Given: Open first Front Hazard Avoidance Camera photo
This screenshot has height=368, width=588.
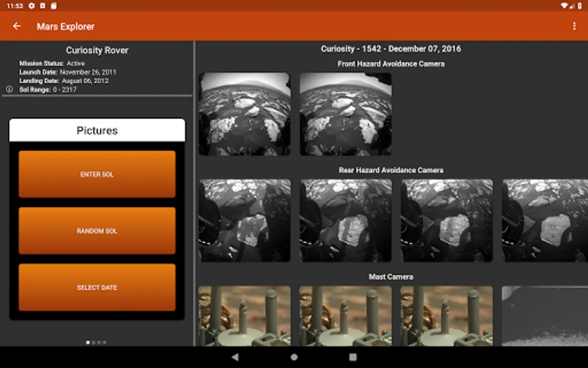Looking at the screenshot, I should click(245, 114).
